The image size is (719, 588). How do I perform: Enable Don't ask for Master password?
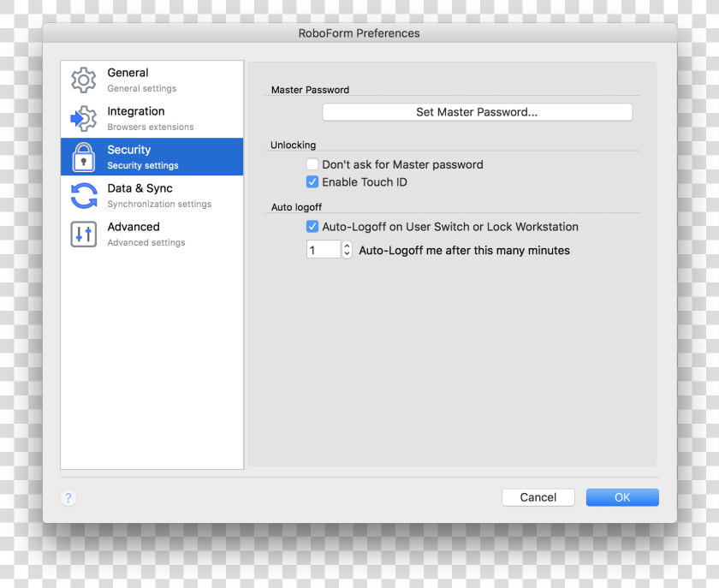tap(312, 164)
